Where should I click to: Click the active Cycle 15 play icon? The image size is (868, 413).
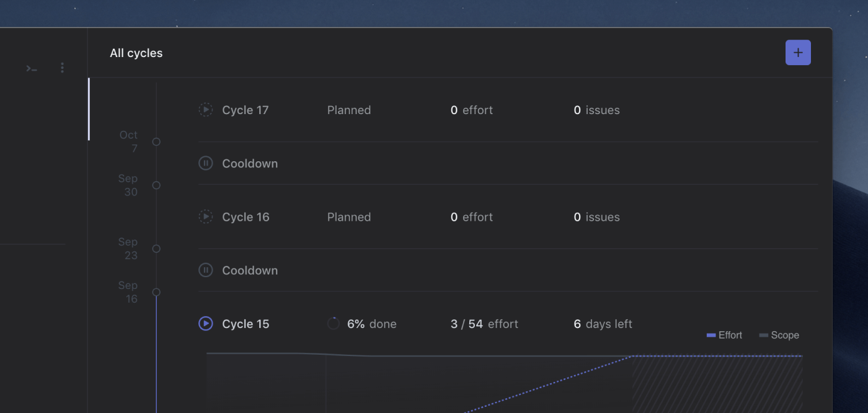205,324
